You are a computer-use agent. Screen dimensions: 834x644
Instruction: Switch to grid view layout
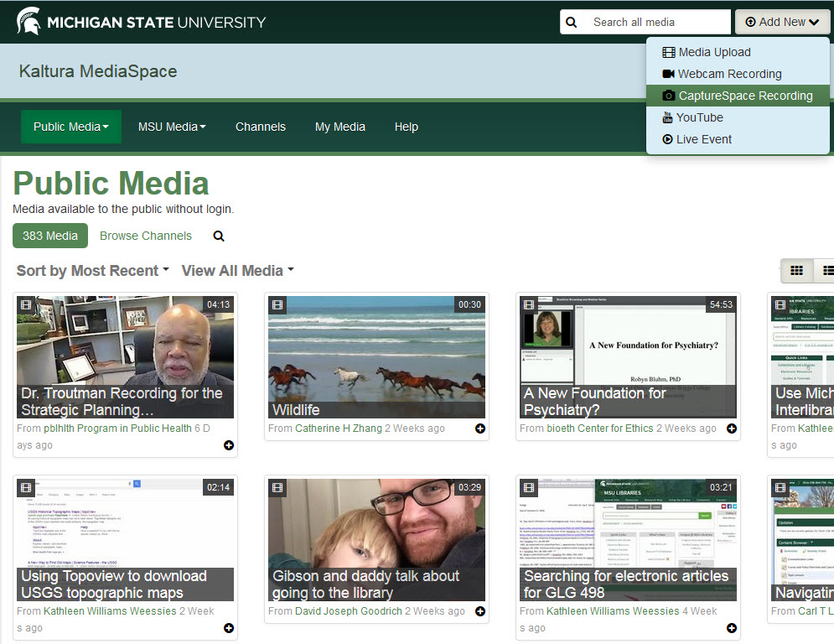796,270
